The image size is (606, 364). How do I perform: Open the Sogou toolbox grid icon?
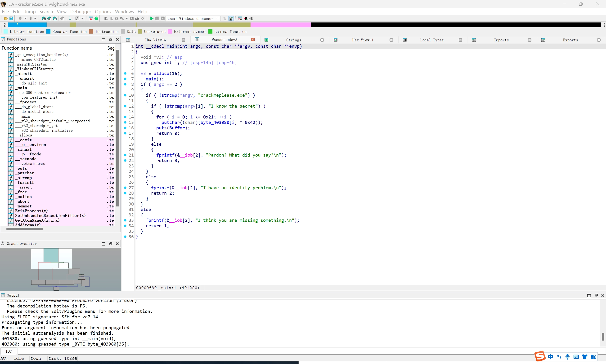(x=593, y=357)
